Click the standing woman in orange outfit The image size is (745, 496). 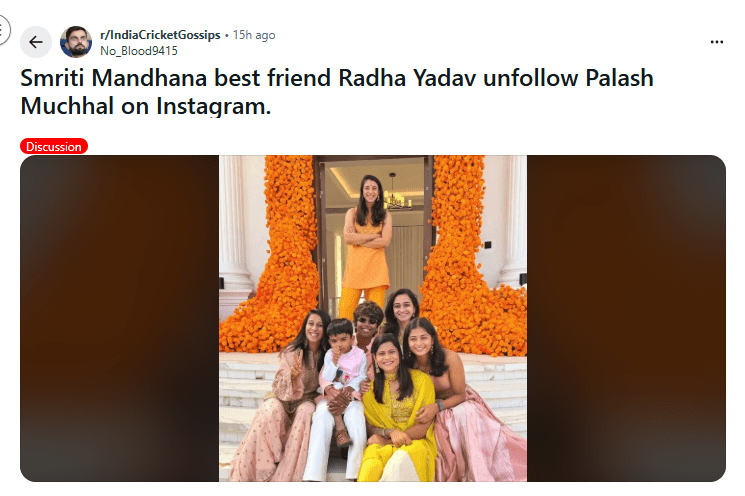pos(367,250)
